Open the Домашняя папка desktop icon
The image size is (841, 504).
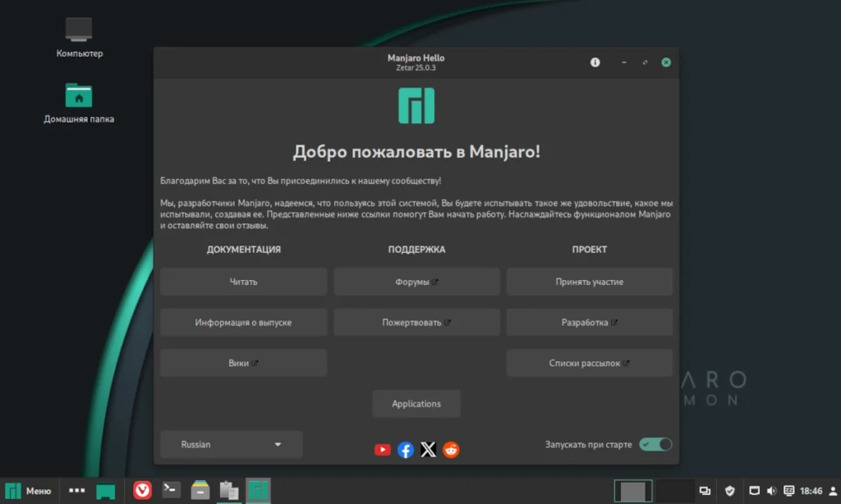79,103
